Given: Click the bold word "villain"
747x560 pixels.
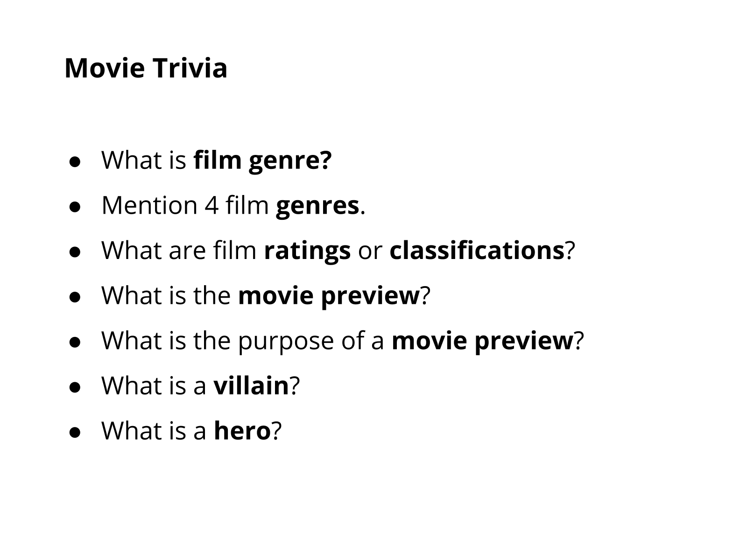Looking at the screenshot, I should (251, 386).
